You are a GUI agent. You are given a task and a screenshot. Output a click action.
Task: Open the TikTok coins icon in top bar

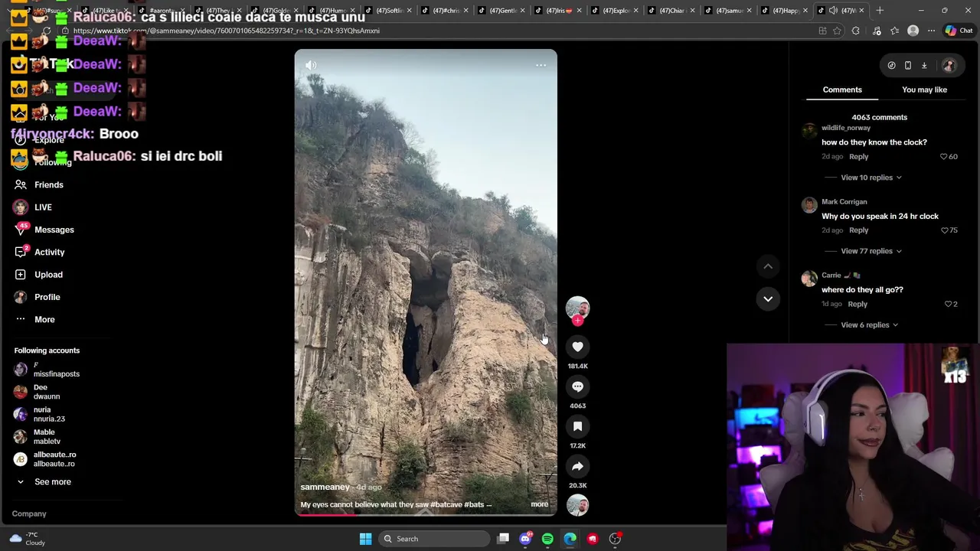click(x=891, y=66)
